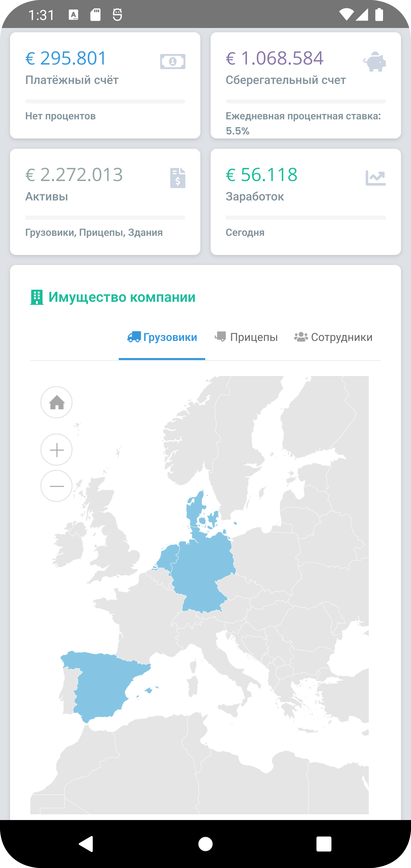Screen dimensions: 411x868
Task: Open the € 1.068.584 savings account amount
Action: coord(275,58)
